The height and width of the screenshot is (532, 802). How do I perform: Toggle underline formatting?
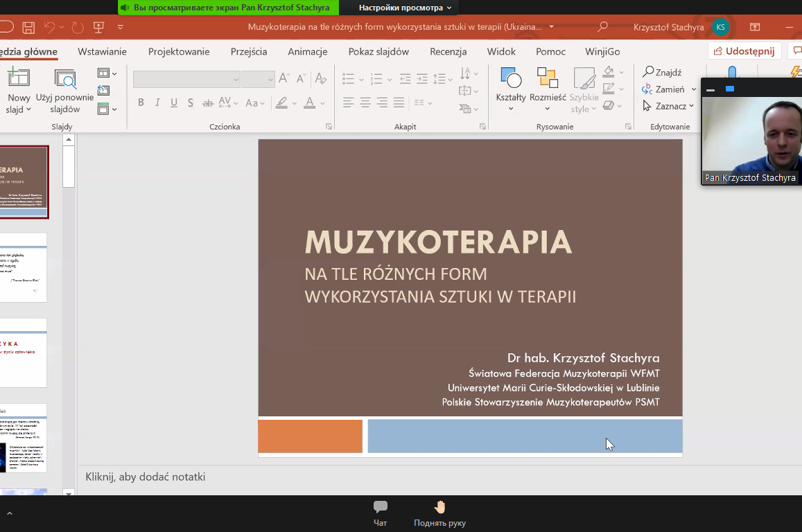pos(174,103)
